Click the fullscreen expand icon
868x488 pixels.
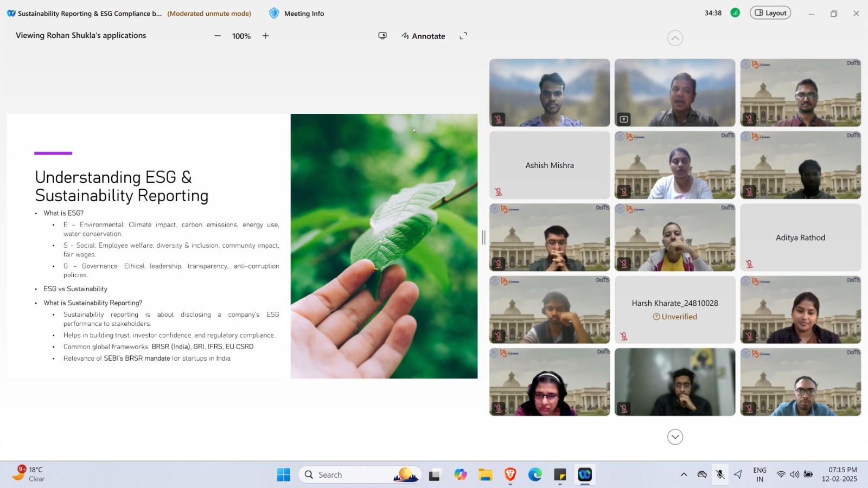tap(463, 36)
